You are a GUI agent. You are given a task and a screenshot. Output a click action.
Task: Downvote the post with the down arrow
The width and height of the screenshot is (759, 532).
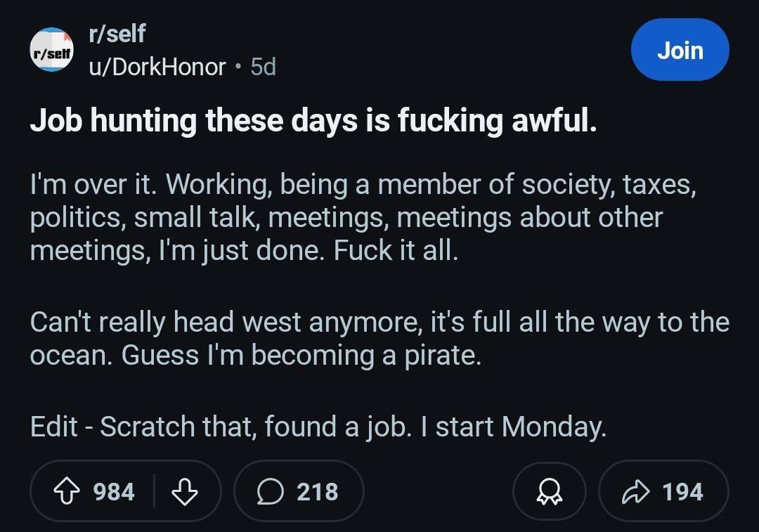tap(185, 491)
